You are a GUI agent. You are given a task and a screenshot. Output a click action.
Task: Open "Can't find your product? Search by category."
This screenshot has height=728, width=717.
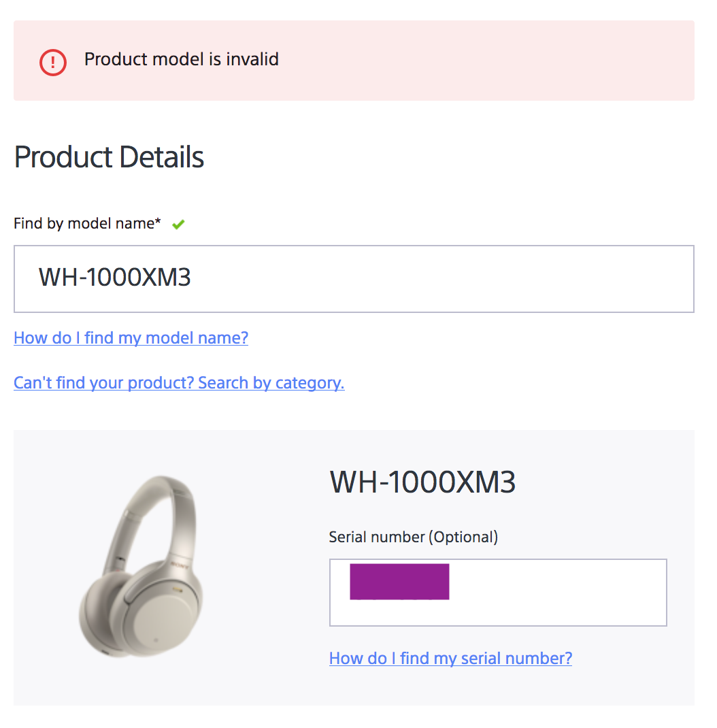(179, 382)
